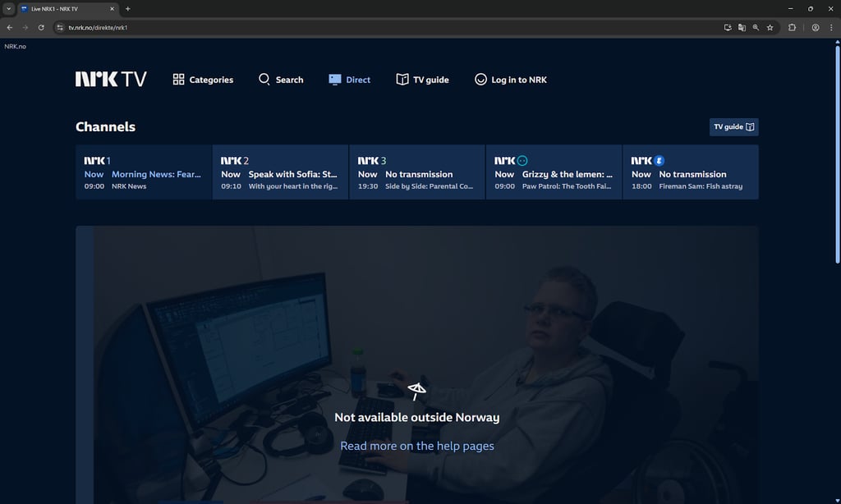Select the Direct navigation item

pyautogui.click(x=349, y=80)
